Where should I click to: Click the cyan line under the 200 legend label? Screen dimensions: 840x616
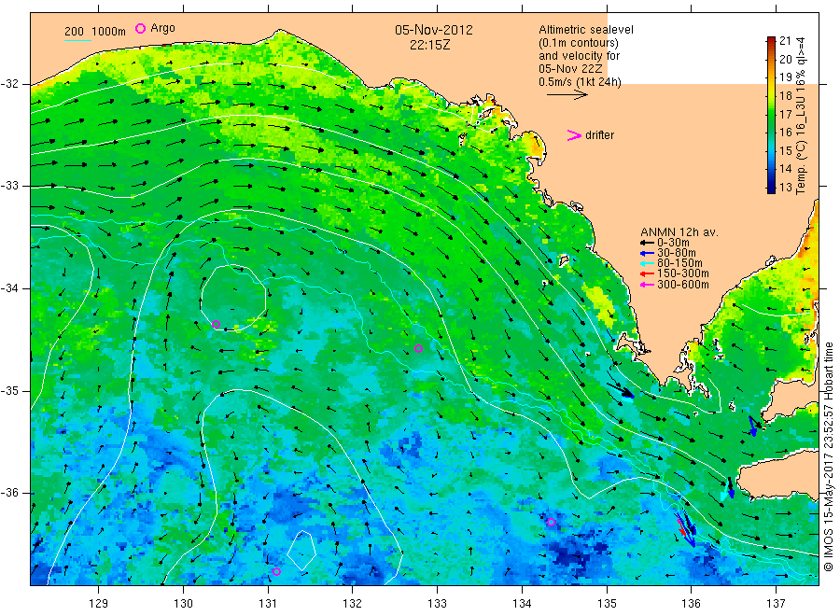(x=77, y=40)
